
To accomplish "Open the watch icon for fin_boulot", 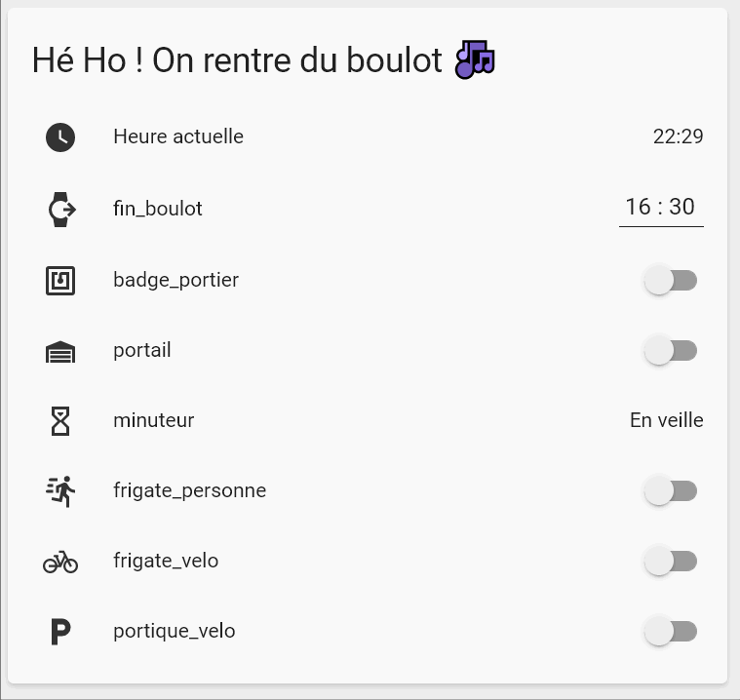I will click(61, 209).
